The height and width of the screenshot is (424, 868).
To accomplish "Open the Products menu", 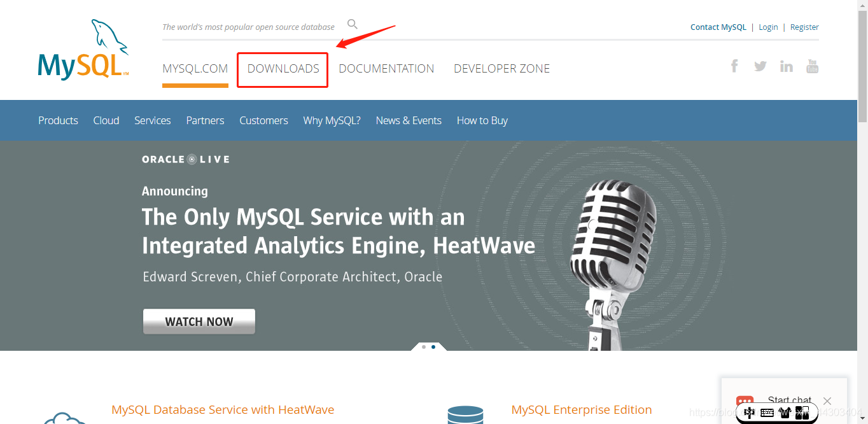I will [x=58, y=120].
